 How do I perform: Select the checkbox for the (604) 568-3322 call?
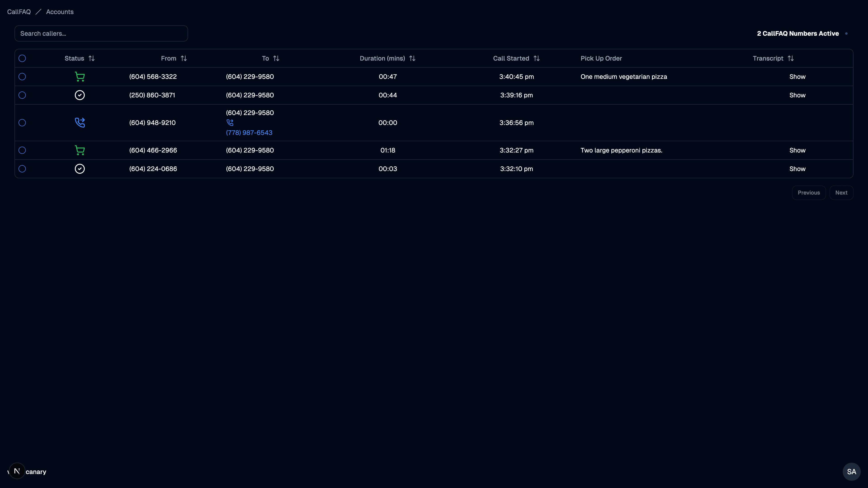click(x=22, y=76)
